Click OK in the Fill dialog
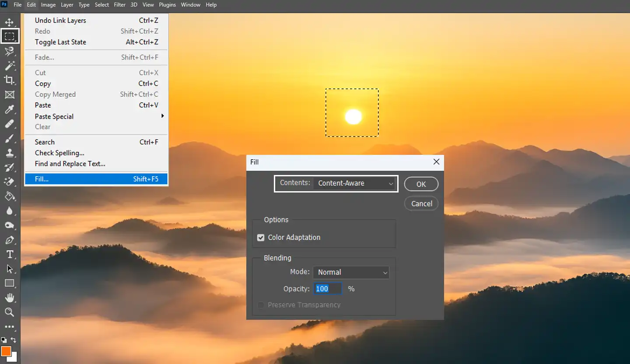The height and width of the screenshot is (364, 630). click(421, 184)
